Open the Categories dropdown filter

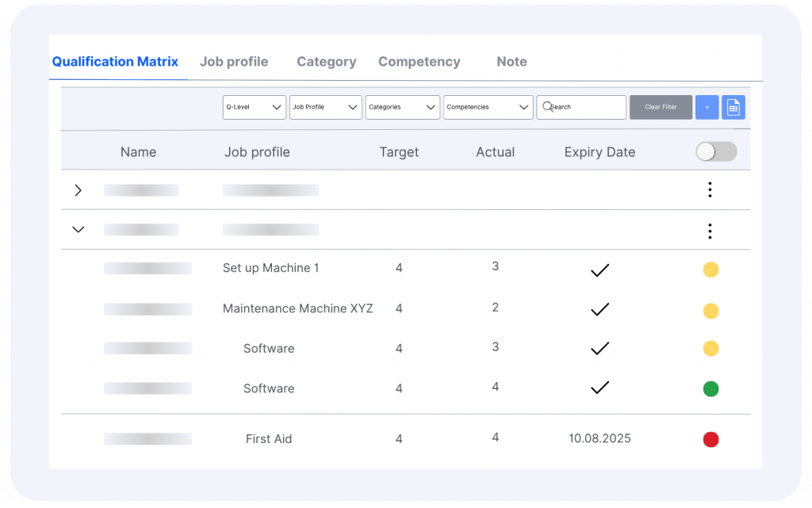pos(402,107)
